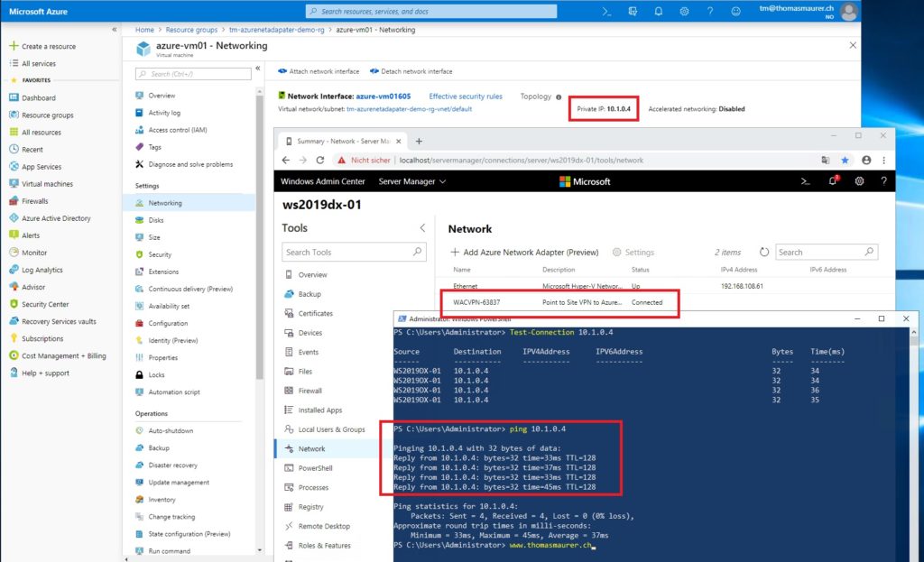Screen dimensions: 924x562
Task: Refresh the network adapter list
Action: [x=763, y=253]
